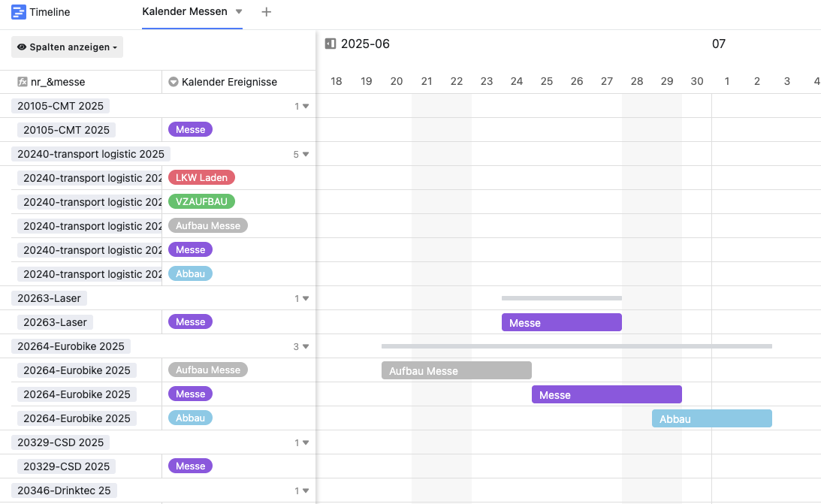Click the purple Messe bar for 20263-Laser
Viewport: 821px width, 504px height.
562,322
